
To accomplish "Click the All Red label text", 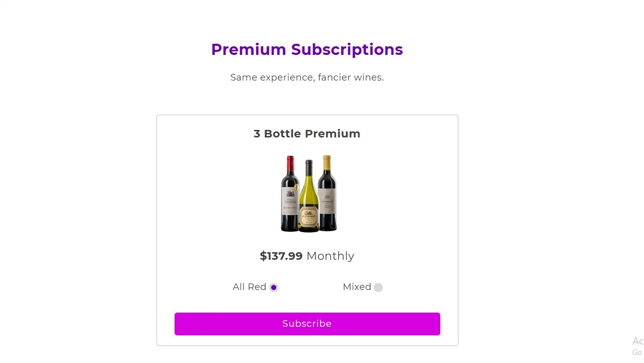I will click(x=249, y=287).
